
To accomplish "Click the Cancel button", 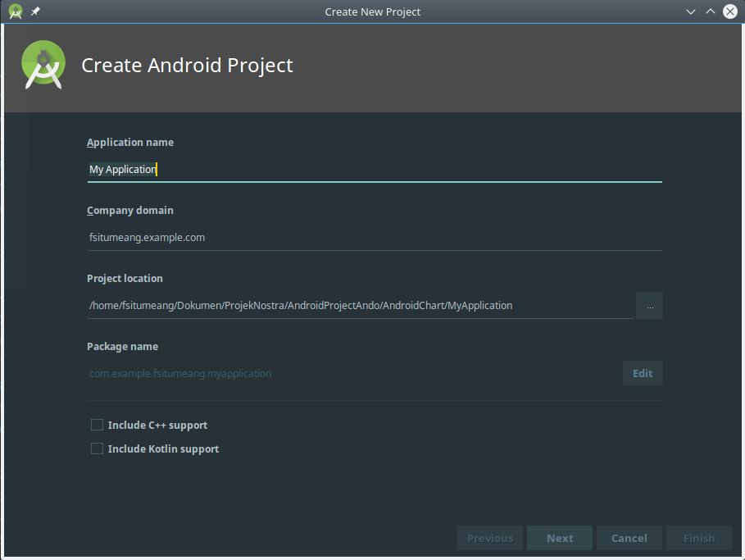I will [x=629, y=538].
